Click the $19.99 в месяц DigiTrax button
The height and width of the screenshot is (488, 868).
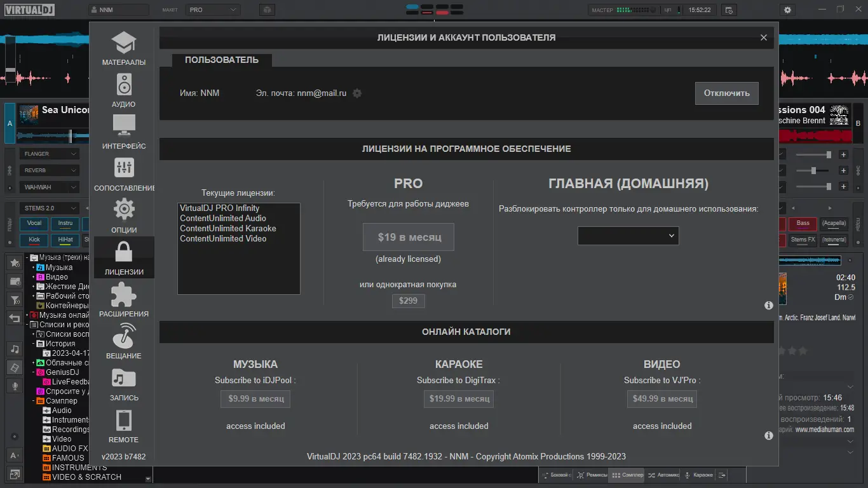point(459,398)
